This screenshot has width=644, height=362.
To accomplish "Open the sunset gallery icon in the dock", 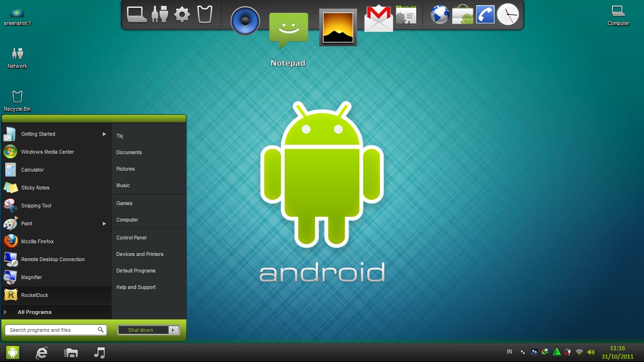I will pos(338,27).
